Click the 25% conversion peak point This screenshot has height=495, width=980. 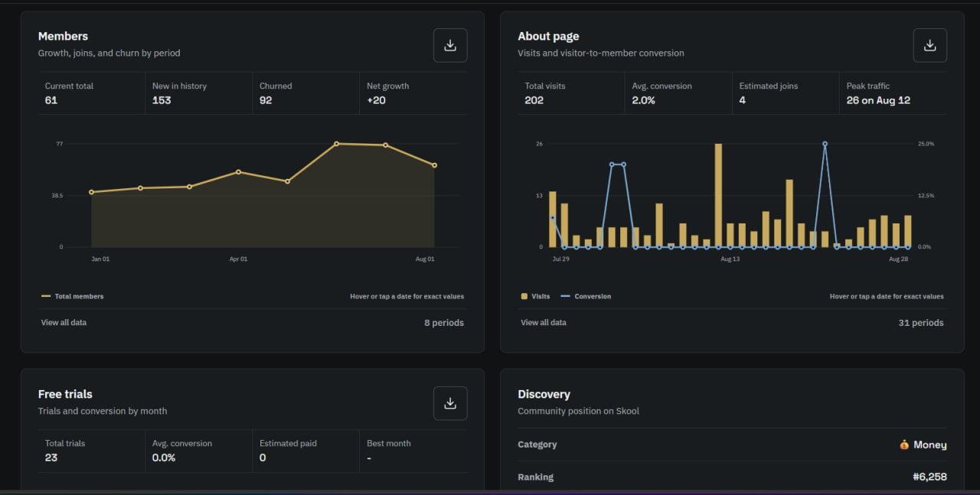tap(825, 144)
